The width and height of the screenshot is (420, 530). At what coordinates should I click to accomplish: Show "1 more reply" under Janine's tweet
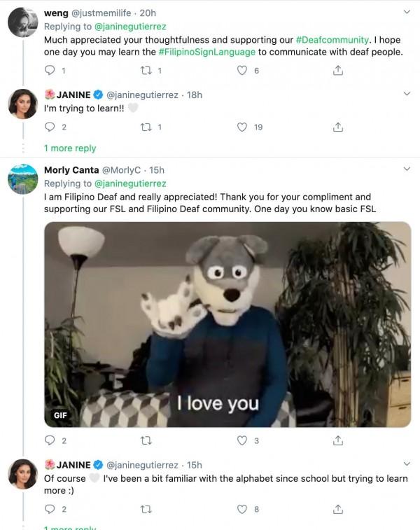(x=70, y=148)
